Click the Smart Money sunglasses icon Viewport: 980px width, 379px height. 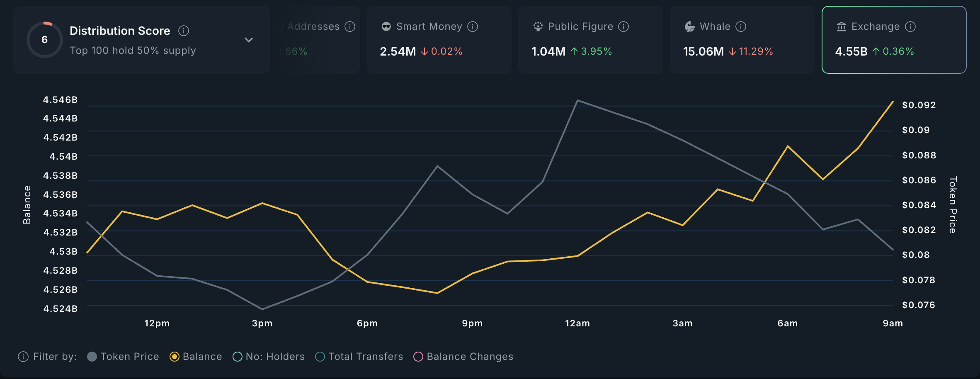386,26
